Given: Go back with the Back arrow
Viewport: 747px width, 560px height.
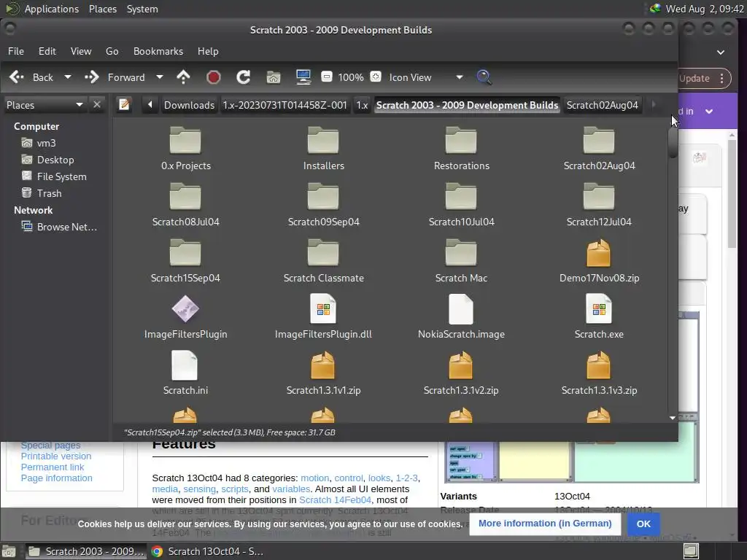Looking at the screenshot, I should (31, 77).
